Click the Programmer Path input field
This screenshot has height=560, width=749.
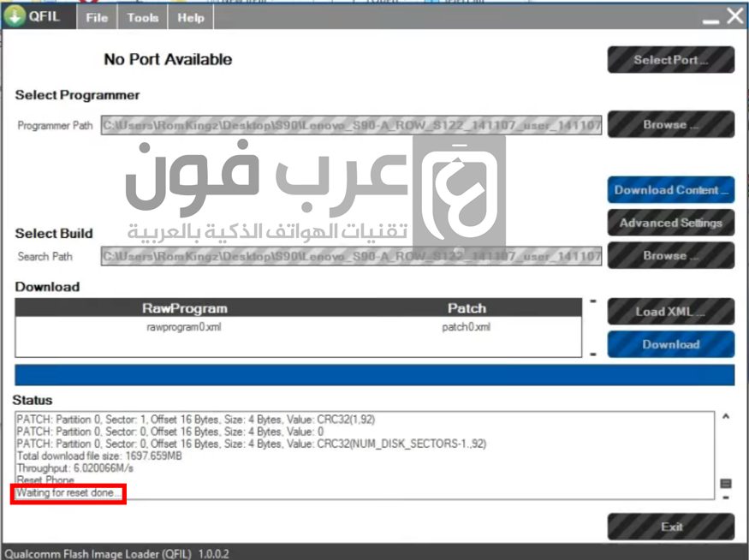click(351, 125)
